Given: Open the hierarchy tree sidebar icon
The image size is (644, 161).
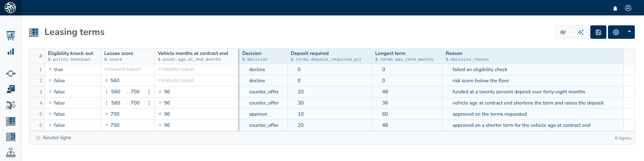Looking at the screenshot, I should (11, 153).
